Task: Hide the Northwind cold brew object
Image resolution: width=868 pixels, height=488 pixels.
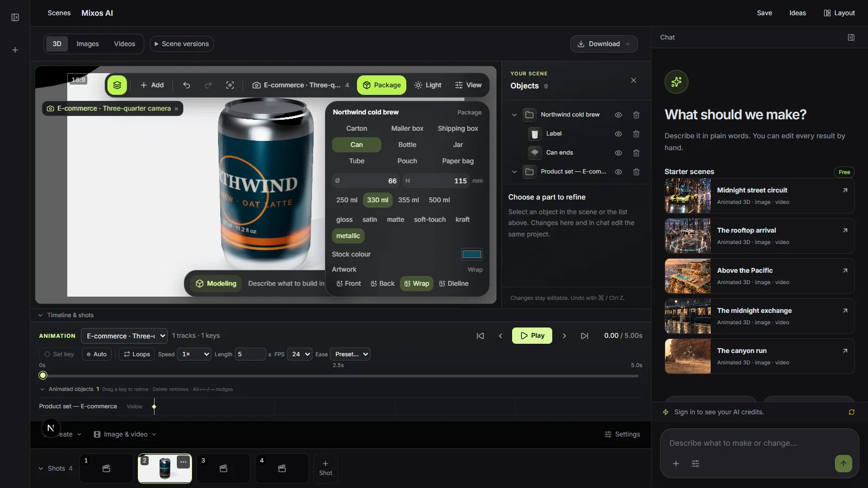Action: 618,115
